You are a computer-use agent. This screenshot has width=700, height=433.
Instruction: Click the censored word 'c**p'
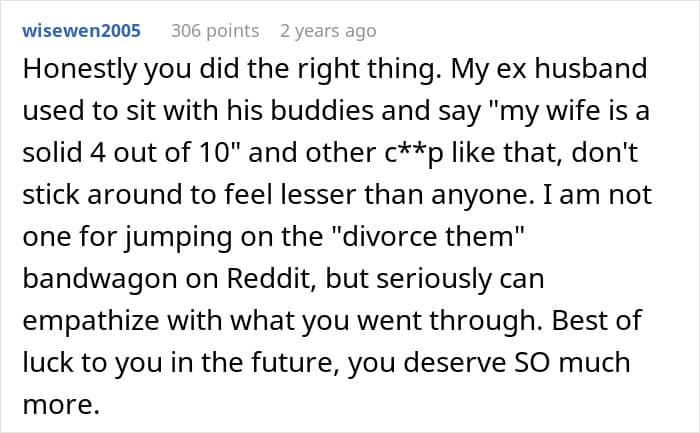(x=414, y=154)
